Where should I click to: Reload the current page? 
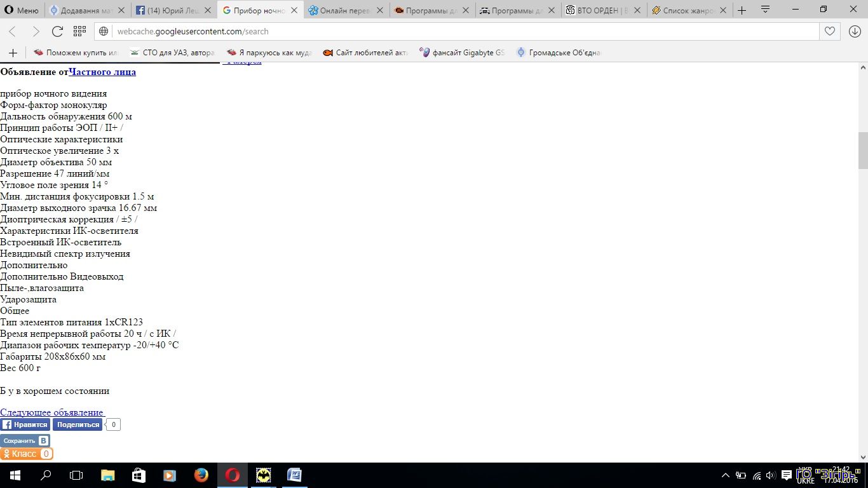coord(57,32)
